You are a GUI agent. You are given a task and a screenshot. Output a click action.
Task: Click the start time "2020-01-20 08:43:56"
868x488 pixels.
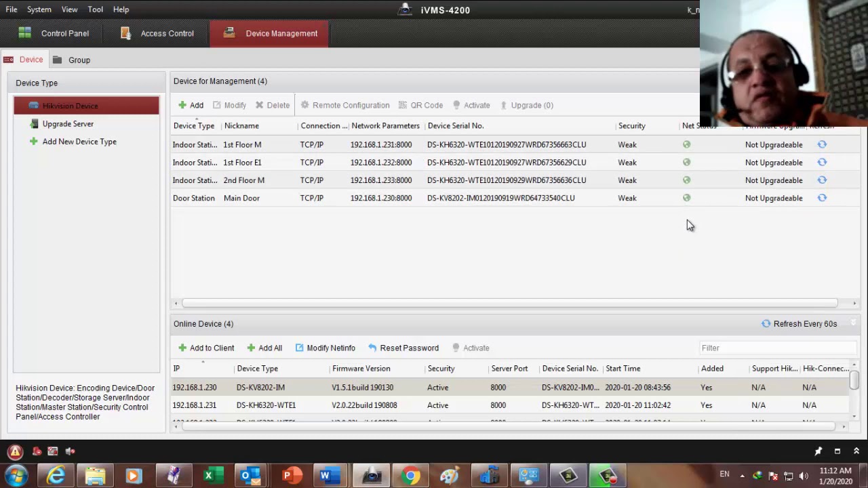click(637, 388)
